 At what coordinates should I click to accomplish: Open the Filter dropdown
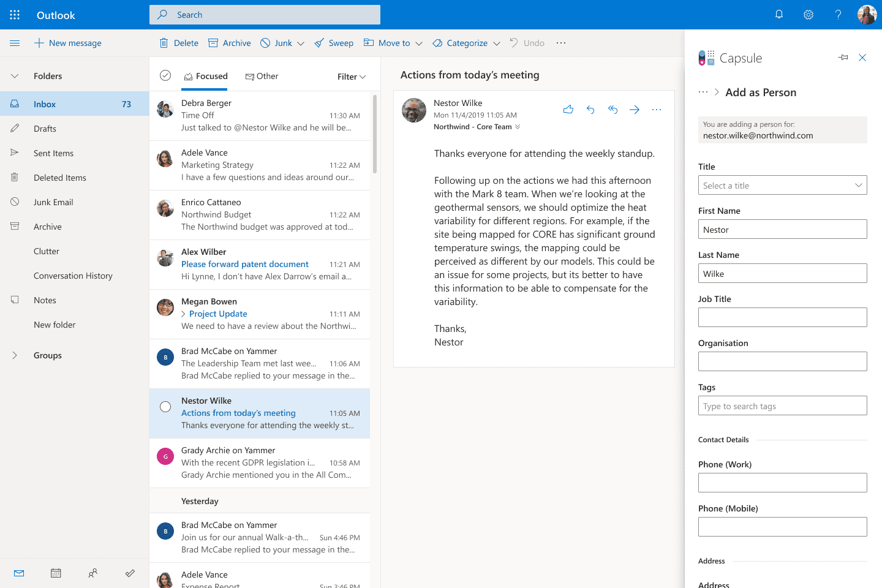[x=351, y=77]
